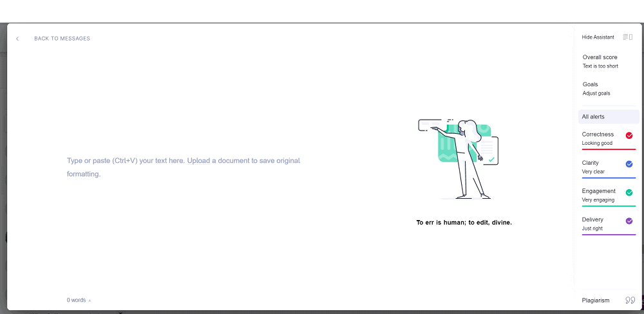Select the Correctness category
This screenshot has width=644, height=314.
point(609,139)
